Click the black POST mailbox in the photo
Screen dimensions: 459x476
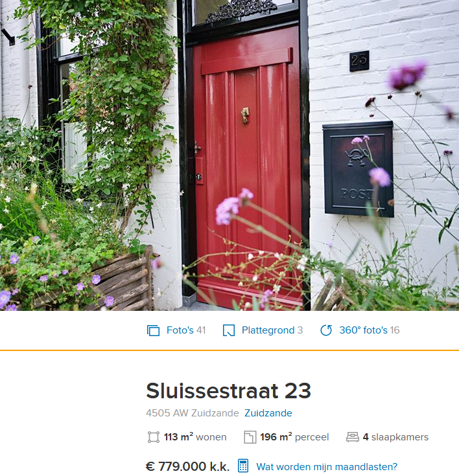[358, 169]
